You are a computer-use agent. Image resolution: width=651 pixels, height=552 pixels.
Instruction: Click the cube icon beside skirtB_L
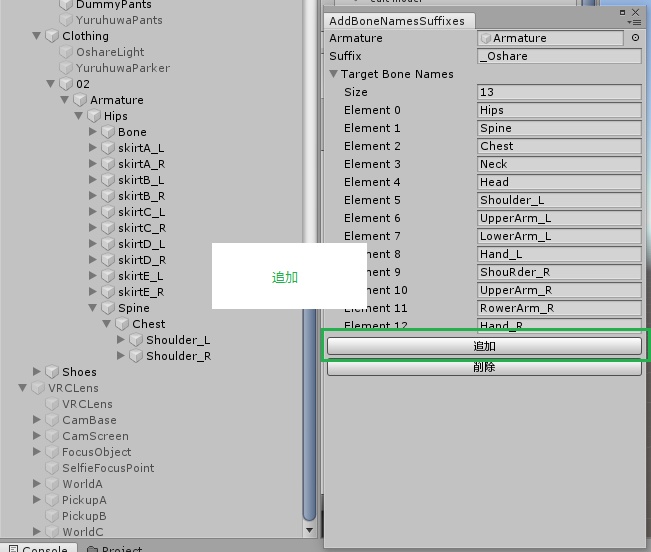108,180
